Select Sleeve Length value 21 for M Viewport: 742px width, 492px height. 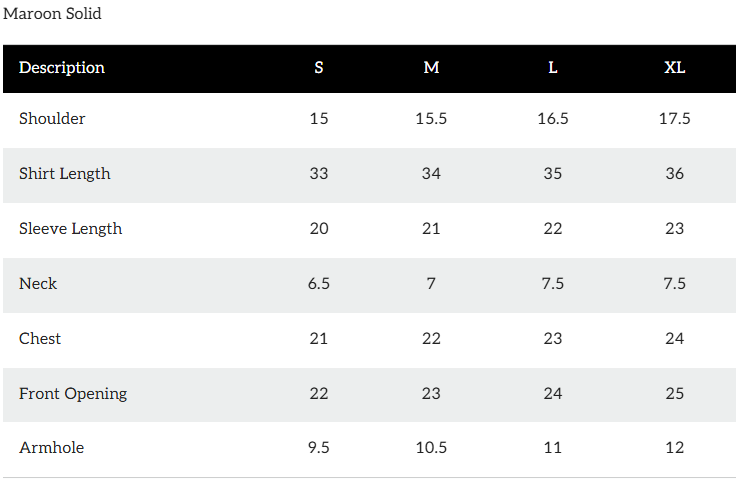point(431,229)
